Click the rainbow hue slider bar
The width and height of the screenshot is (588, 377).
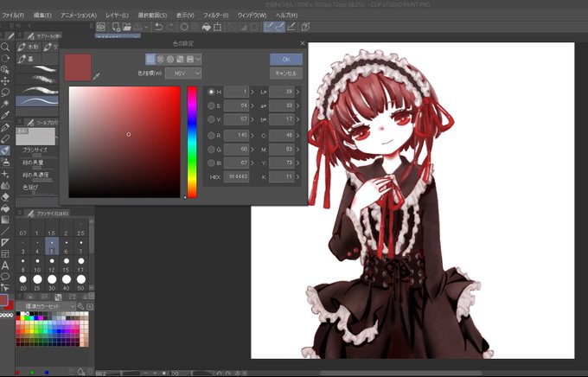point(192,142)
